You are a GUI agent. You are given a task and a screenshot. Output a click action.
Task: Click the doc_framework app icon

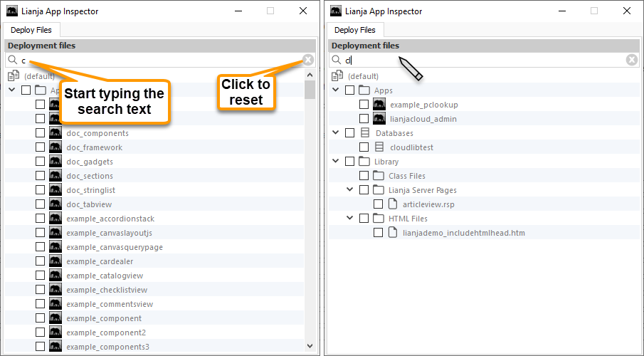(x=55, y=147)
